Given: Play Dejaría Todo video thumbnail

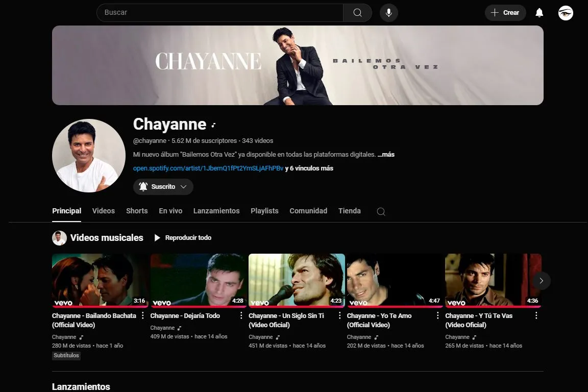Looking at the screenshot, I should point(198,281).
